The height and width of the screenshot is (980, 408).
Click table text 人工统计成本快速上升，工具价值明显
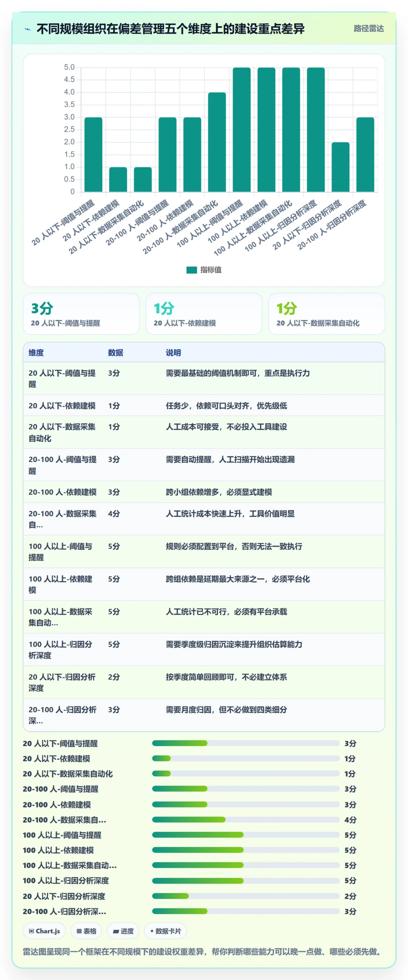pos(230,514)
